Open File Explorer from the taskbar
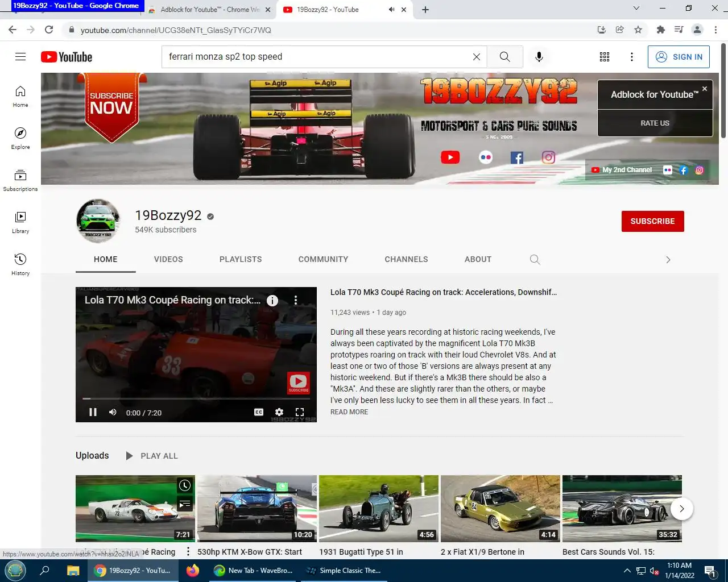This screenshot has height=582, width=728. (x=73, y=570)
